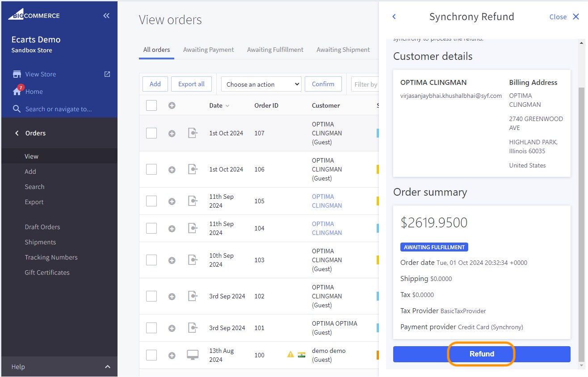Open the store with View Store external link icon
The height and width of the screenshot is (377, 588).
(x=106, y=74)
